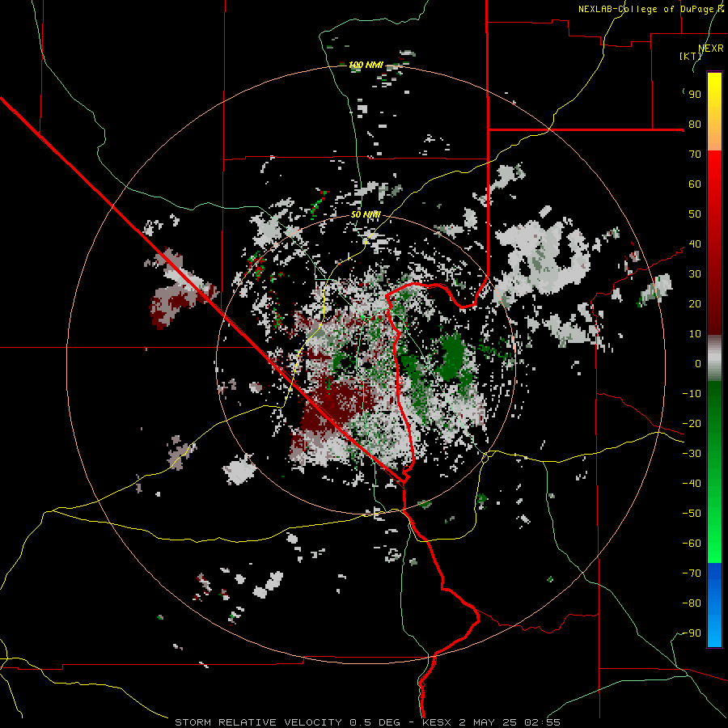Click the legend value '-10'
This screenshot has height=728, width=728.
pyautogui.click(x=692, y=394)
